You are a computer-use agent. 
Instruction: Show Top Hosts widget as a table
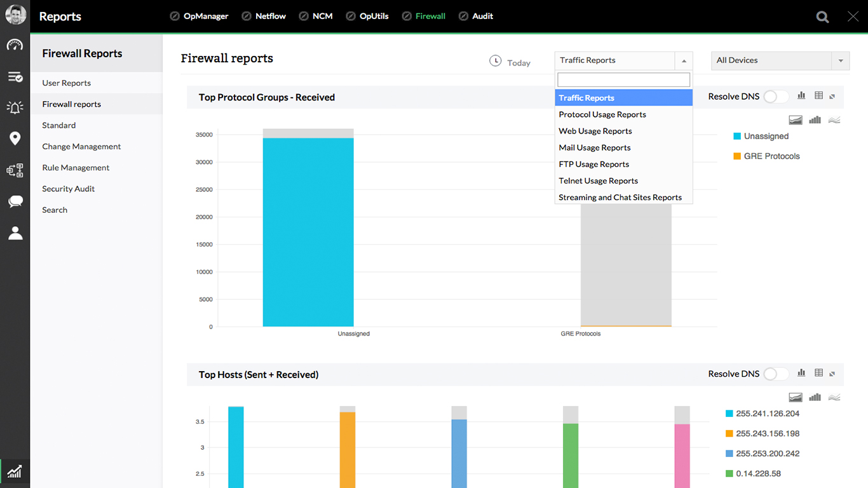pyautogui.click(x=818, y=373)
